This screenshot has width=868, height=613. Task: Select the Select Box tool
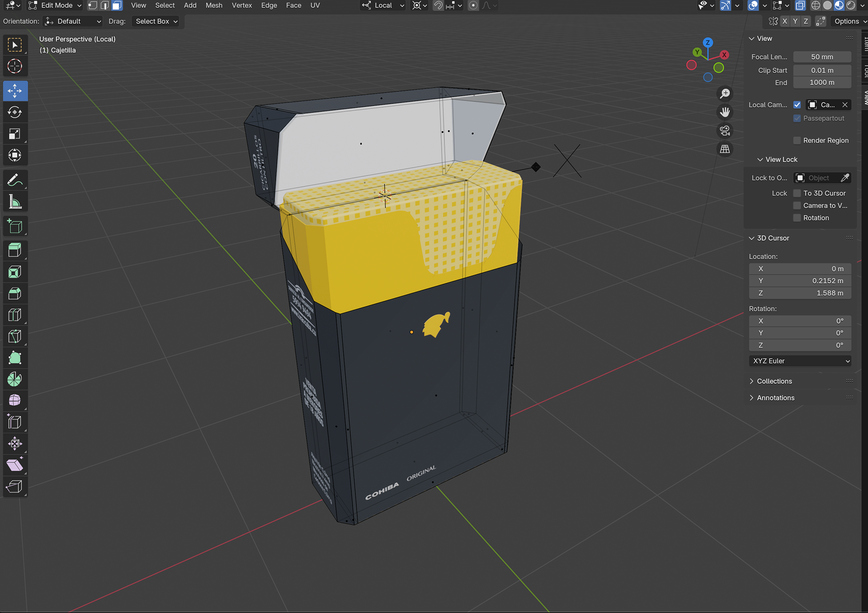[x=15, y=45]
